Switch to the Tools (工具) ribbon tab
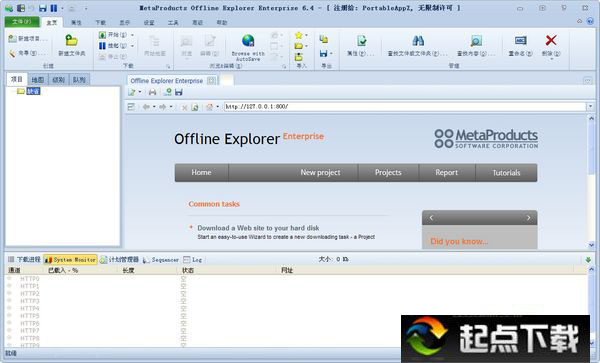This screenshot has height=363, width=600. 173,23
